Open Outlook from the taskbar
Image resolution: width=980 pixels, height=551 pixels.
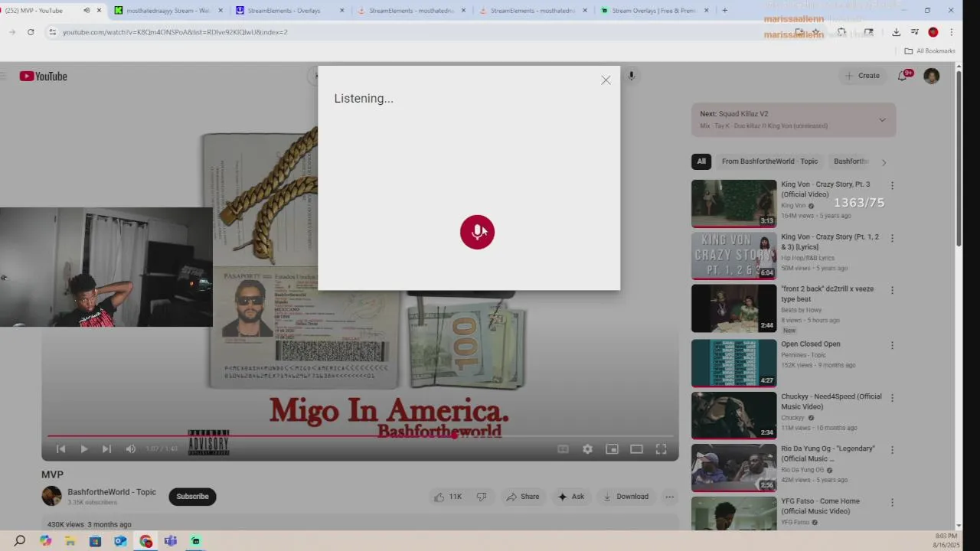coord(120,541)
